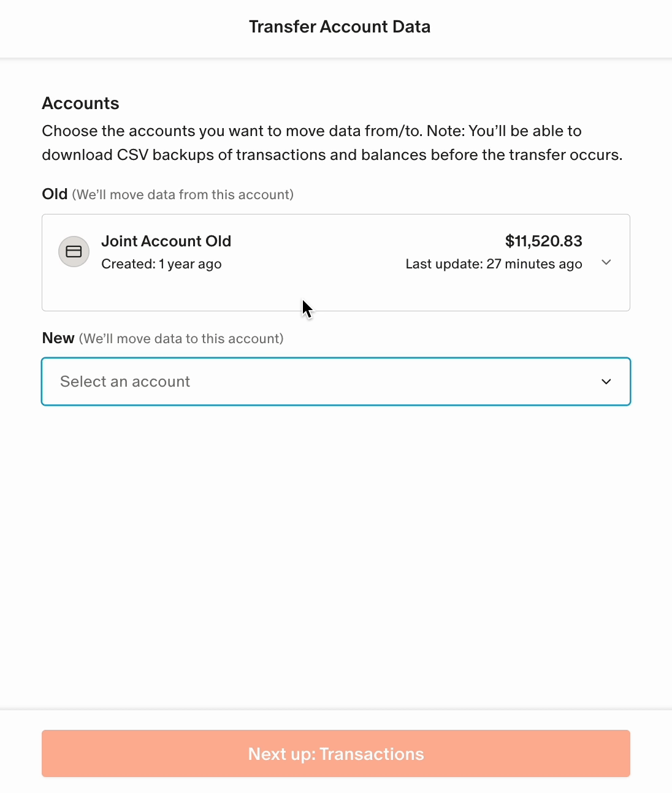
Task: Click the "Accounts" section heading
Action: tap(80, 104)
